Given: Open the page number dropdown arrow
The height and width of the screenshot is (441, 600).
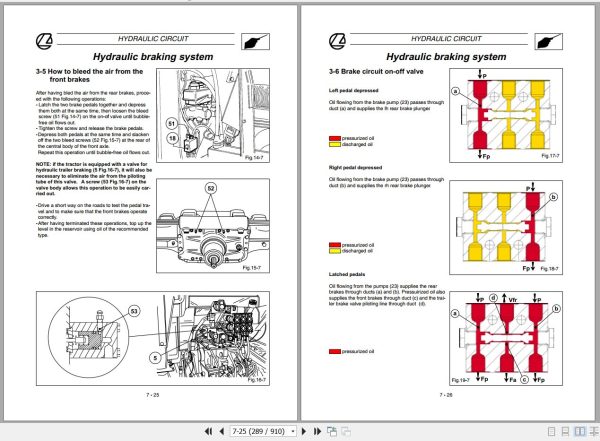Looking at the screenshot, I should pos(293,431).
